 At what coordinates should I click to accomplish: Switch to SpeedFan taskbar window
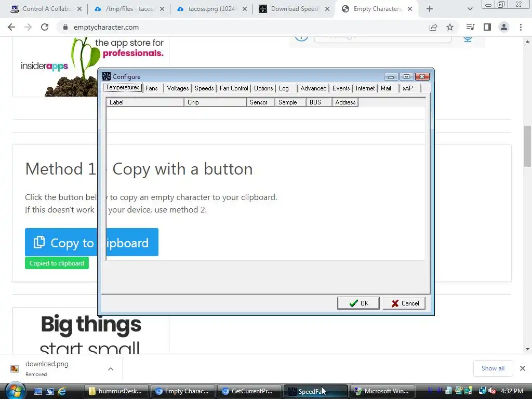click(315, 391)
